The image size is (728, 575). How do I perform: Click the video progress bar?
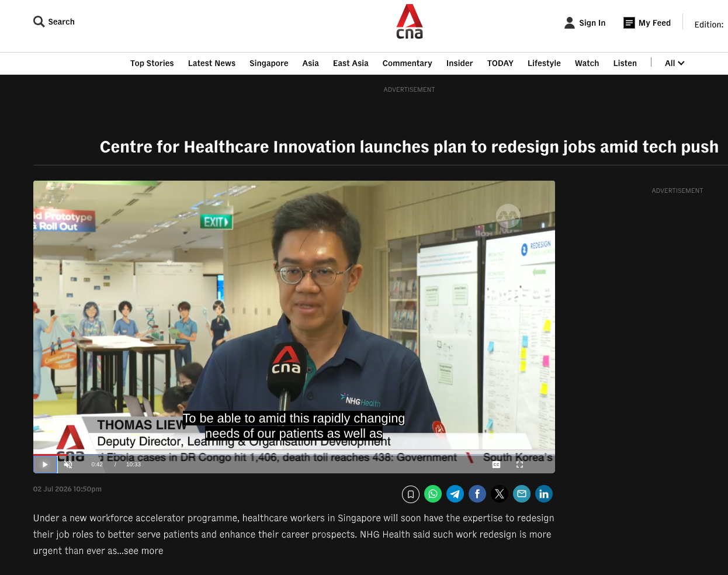[x=294, y=455]
